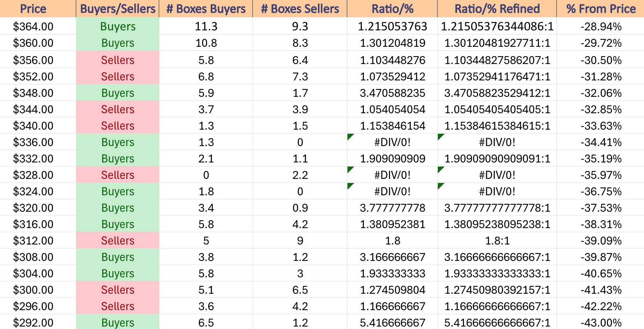Image resolution: width=644 pixels, height=329 pixels.
Task: Click the 9 sellers boxes value for $312.00
Action: pyautogui.click(x=300, y=240)
